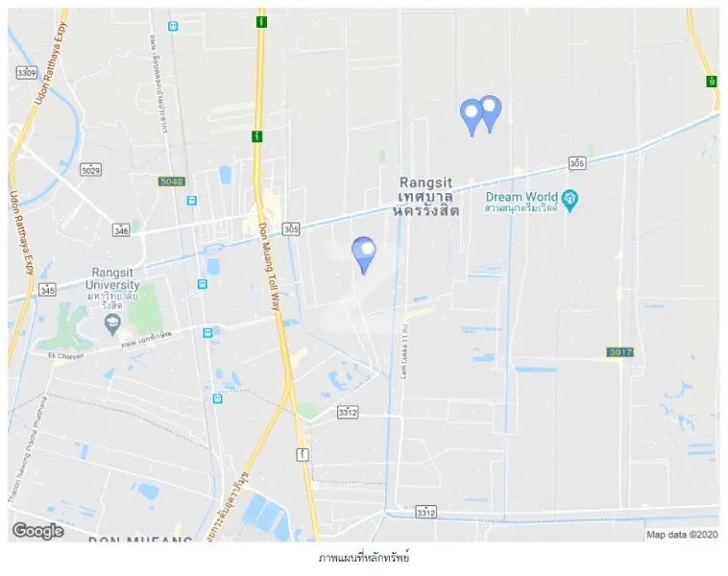The width and height of the screenshot is (728, 576).
Task: Select the Rangsit University graduation cap marker
Action: pyautogui.click(x=112, y=324)
